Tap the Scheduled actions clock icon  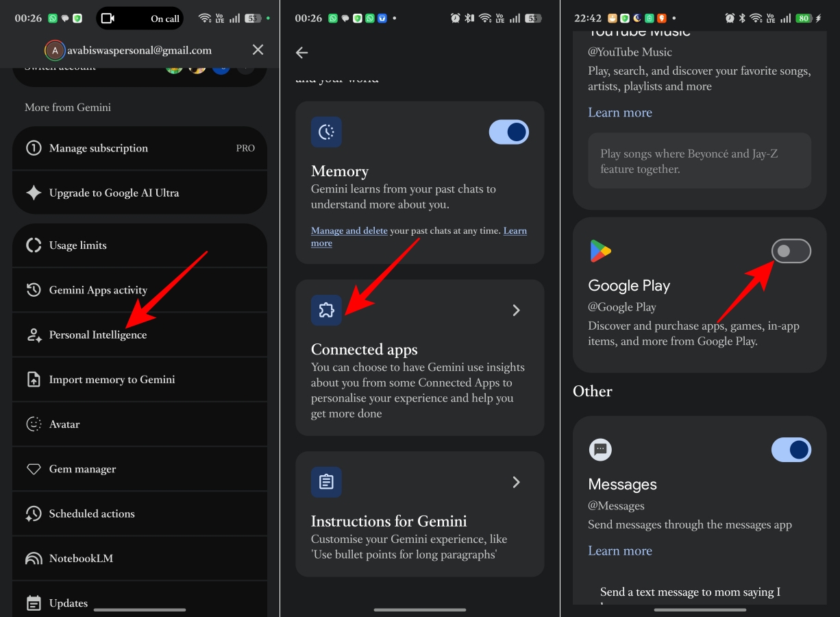[x=34, y=513]
